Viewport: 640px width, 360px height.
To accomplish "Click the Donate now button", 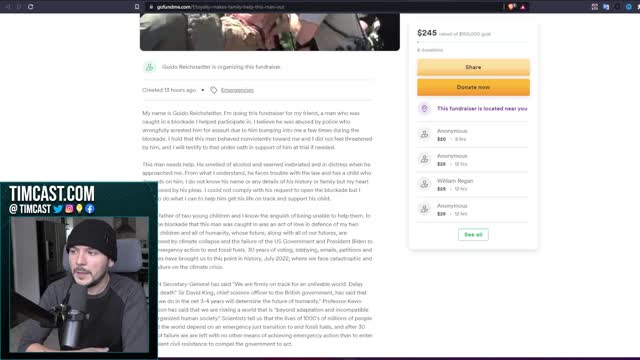I will 473,87.
